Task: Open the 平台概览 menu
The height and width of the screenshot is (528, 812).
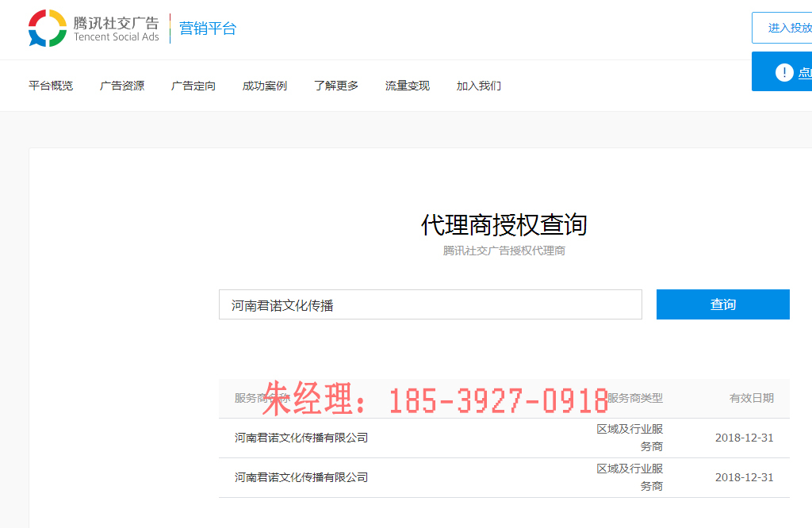Action: 51,86
